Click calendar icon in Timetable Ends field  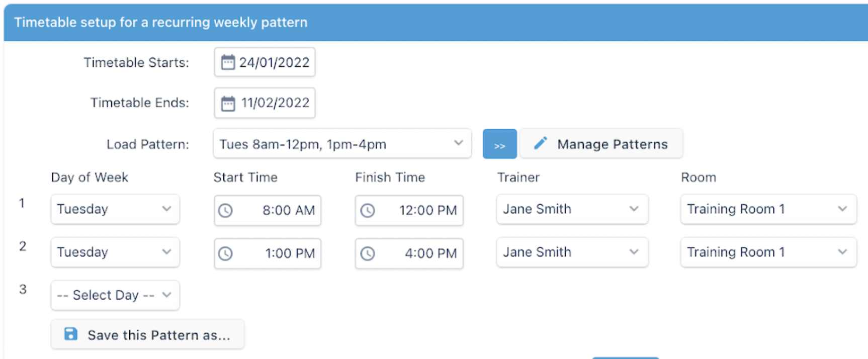[x=228, y=103]
